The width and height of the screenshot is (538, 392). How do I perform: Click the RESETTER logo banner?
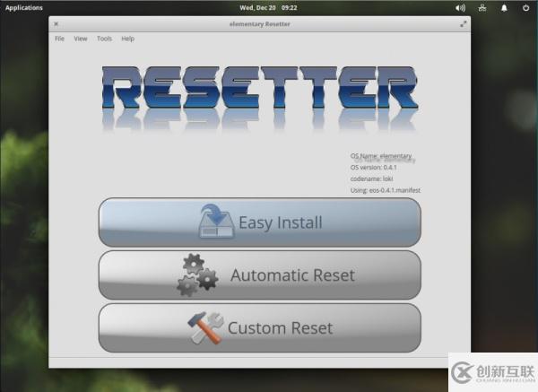click(x=260, y=99)
